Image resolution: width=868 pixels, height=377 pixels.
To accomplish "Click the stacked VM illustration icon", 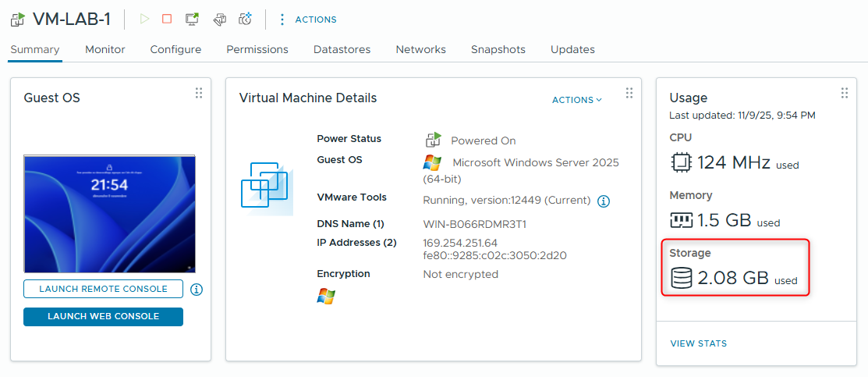I will point(267,189).
